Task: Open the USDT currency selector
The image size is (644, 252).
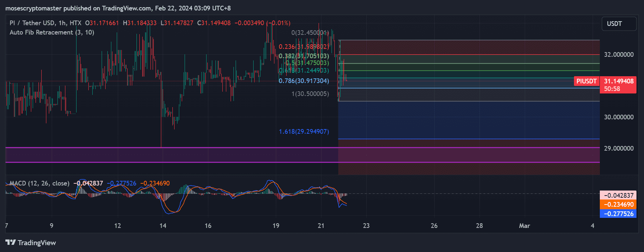Action: (619, 24)
